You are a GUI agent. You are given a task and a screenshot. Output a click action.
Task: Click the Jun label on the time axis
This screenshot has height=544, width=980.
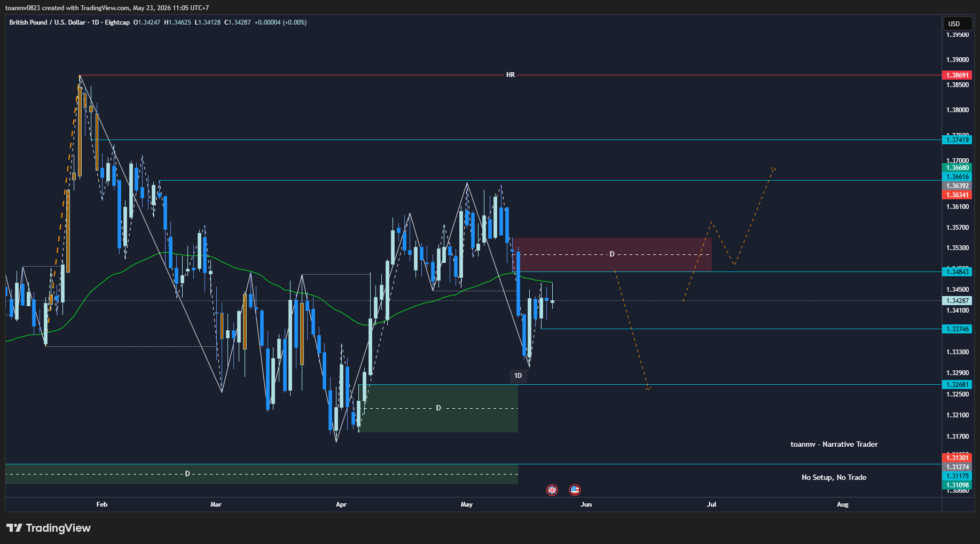point(586,504)
